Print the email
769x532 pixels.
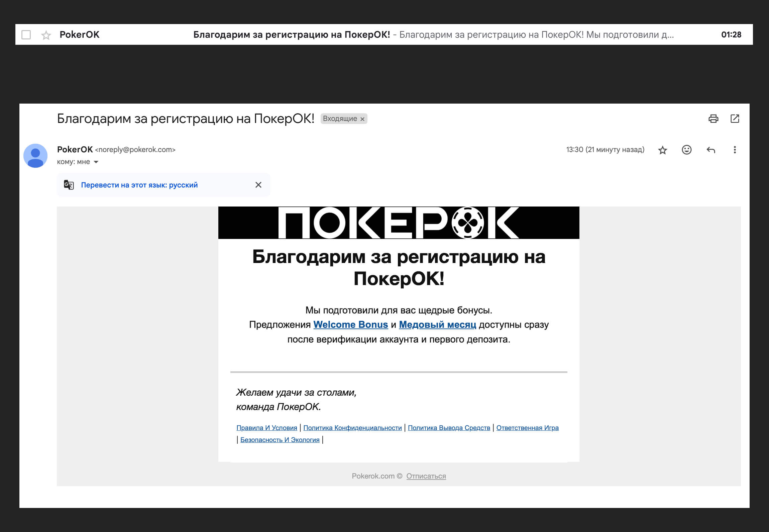coord(714,119)
